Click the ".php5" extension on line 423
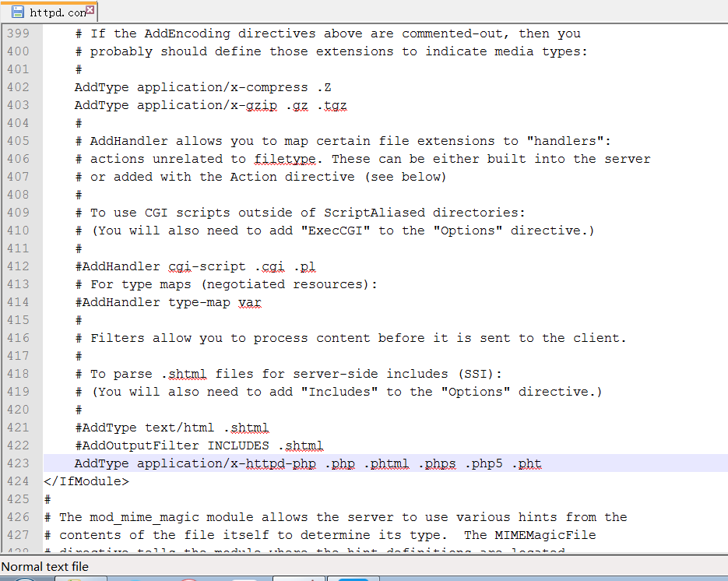728x581 pixels. [484, 463]
